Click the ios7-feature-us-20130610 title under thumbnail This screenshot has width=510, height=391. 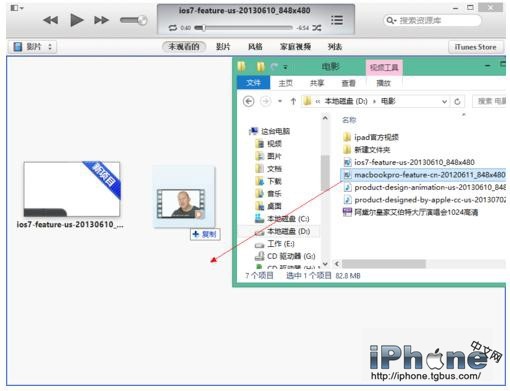pyautogui.click(x=70, y=225)
